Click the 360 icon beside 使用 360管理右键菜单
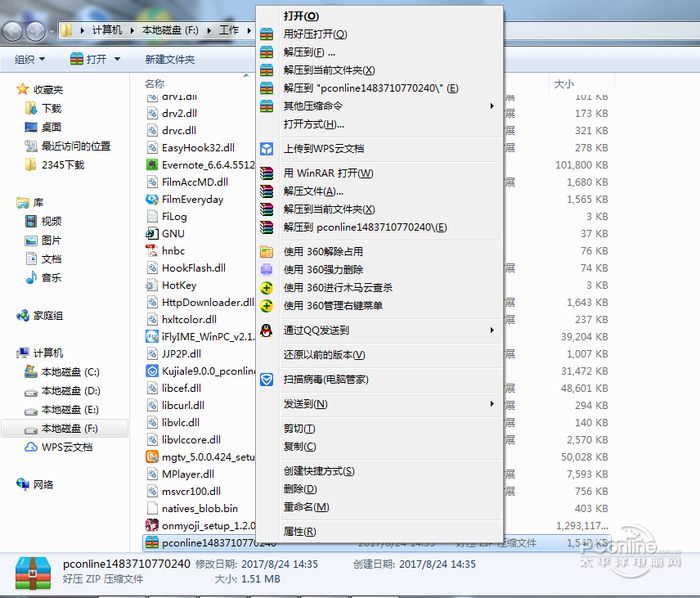 point(267,306)
